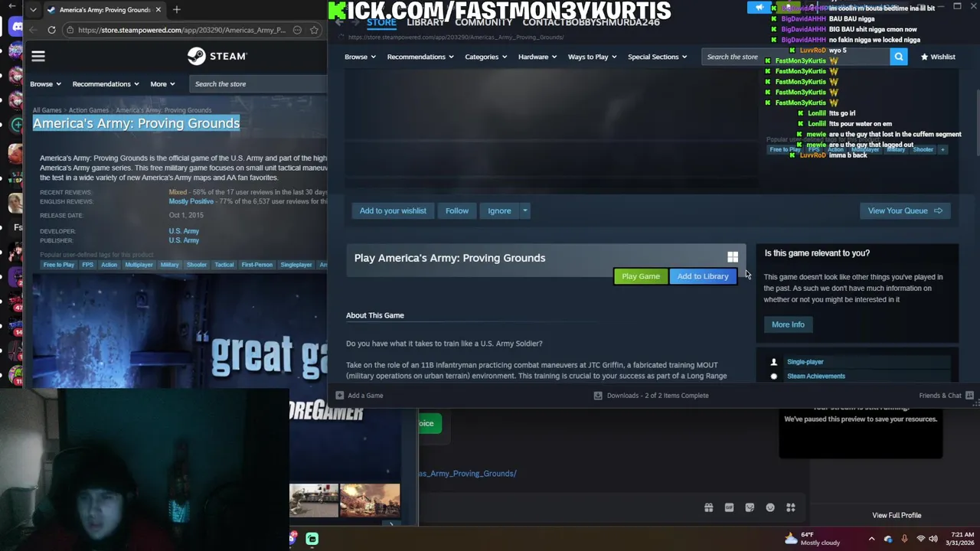Open the U.S. Army publisher link

tap(184, 240)
